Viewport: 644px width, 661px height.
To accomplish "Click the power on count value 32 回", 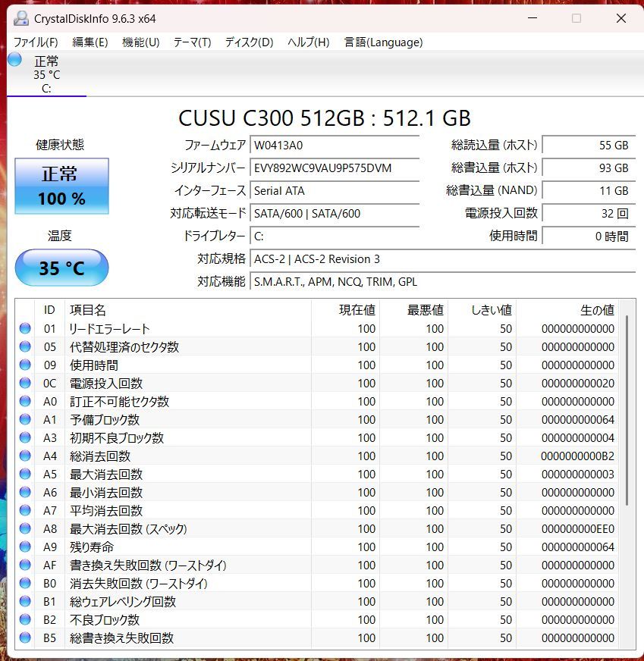I will (589, 214).
